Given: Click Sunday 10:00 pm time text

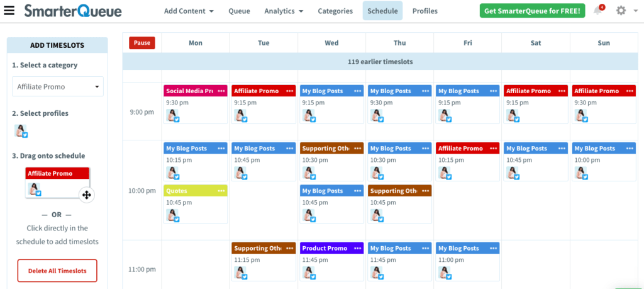Looking at the screenshot, I should pos(587,160).
